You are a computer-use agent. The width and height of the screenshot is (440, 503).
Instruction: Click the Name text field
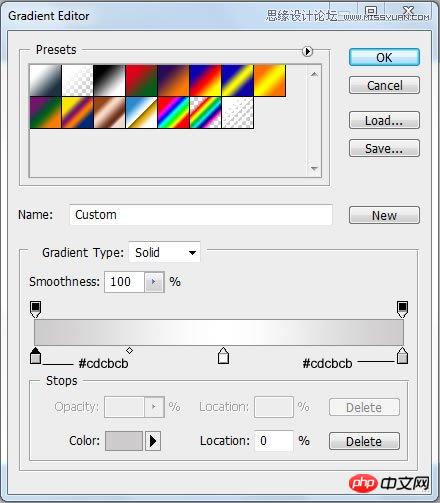(201, 215)
